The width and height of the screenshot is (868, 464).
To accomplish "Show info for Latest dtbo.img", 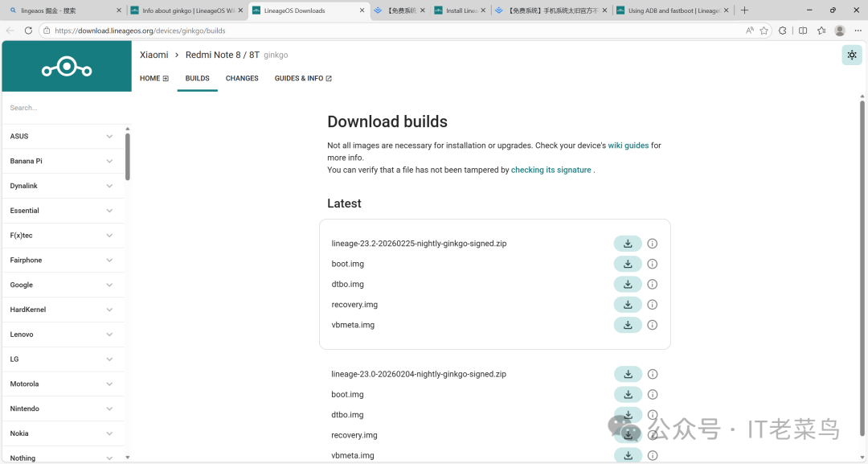I will pos(653,284).
